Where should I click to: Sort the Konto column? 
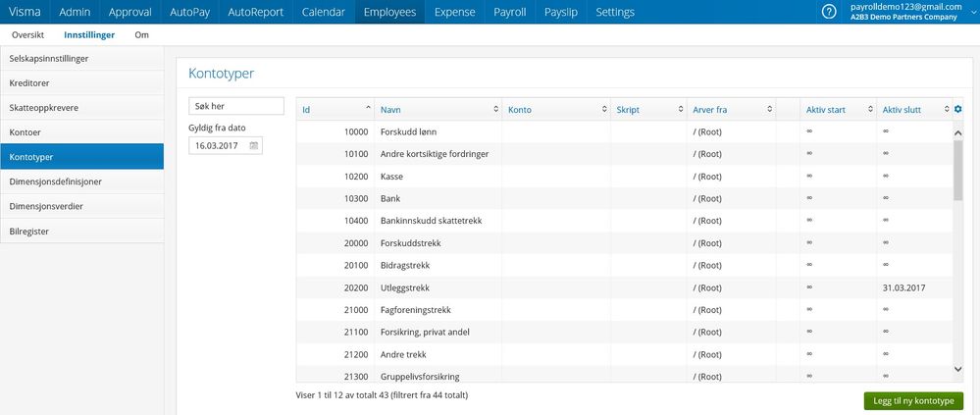coord(604,109)
